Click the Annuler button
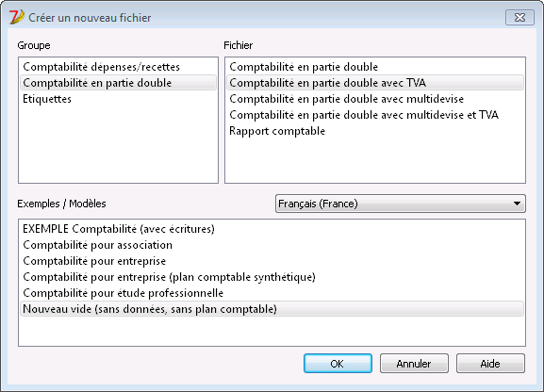This screenshot has width=544, height=392. (x=414, y=364)
